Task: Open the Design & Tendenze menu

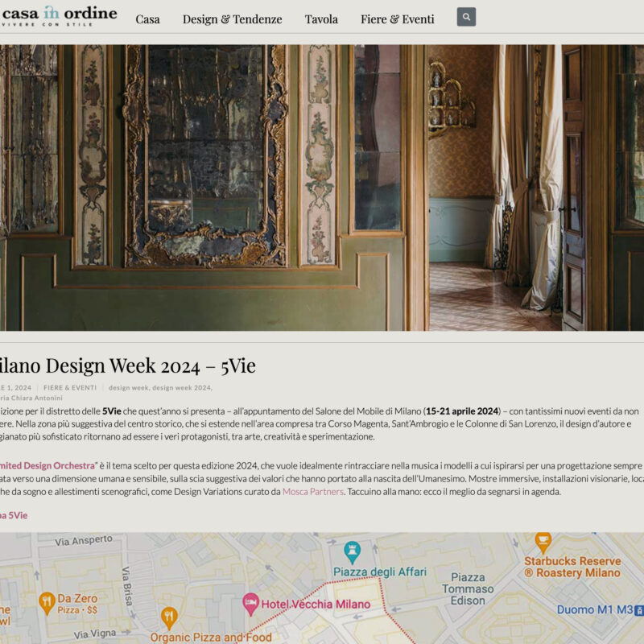Action: point(232,19)
